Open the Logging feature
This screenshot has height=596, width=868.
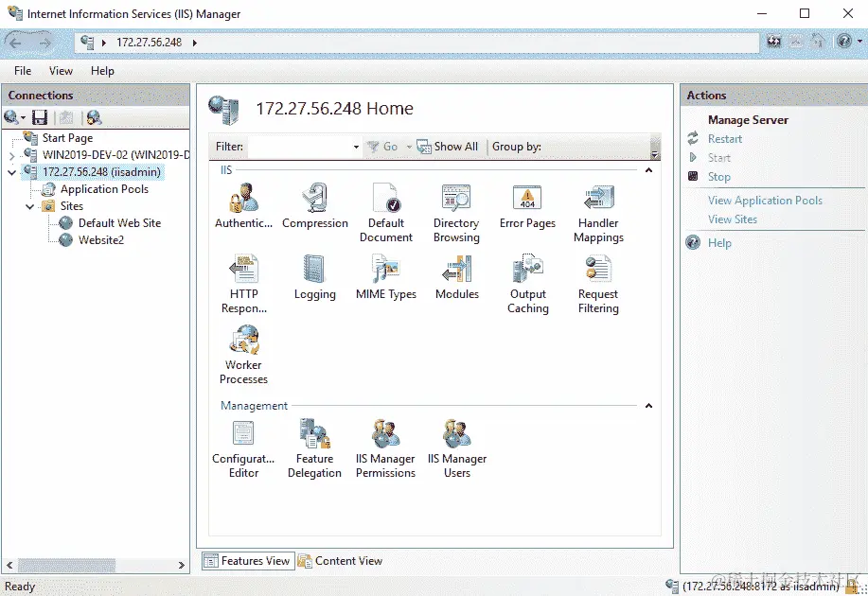(x=315, y=276)
